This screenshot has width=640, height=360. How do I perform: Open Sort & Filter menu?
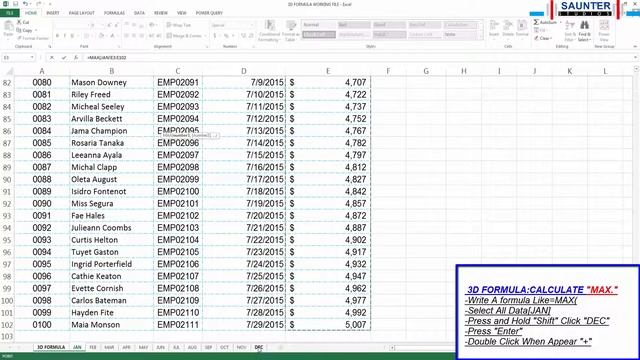coord(570,31)
